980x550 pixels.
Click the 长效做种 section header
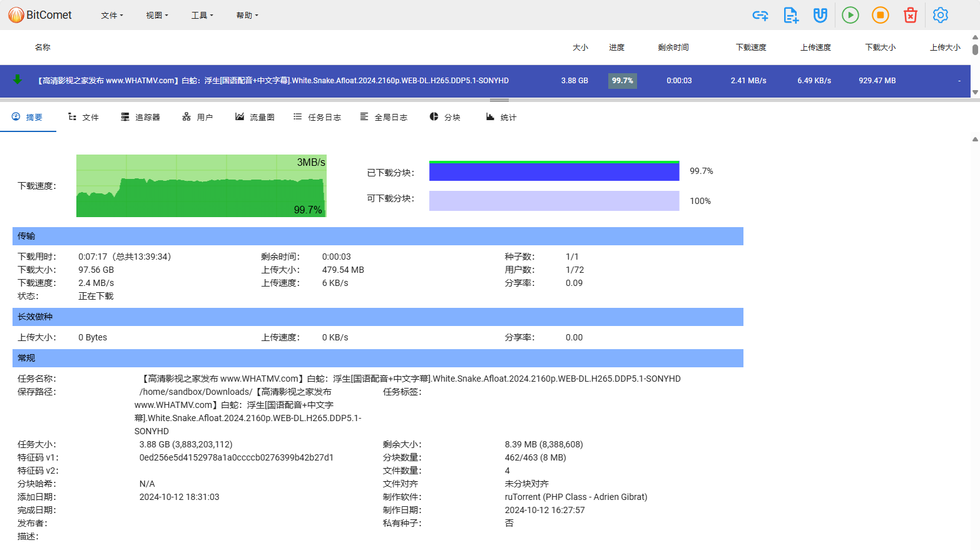(378, 317)
